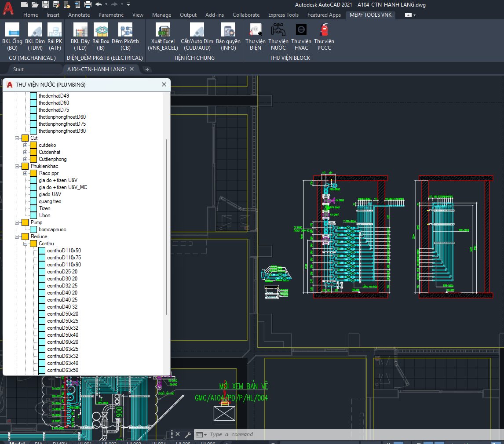
Task: Open the Thư viện PCCC fire library
Action: pos(324,30)
